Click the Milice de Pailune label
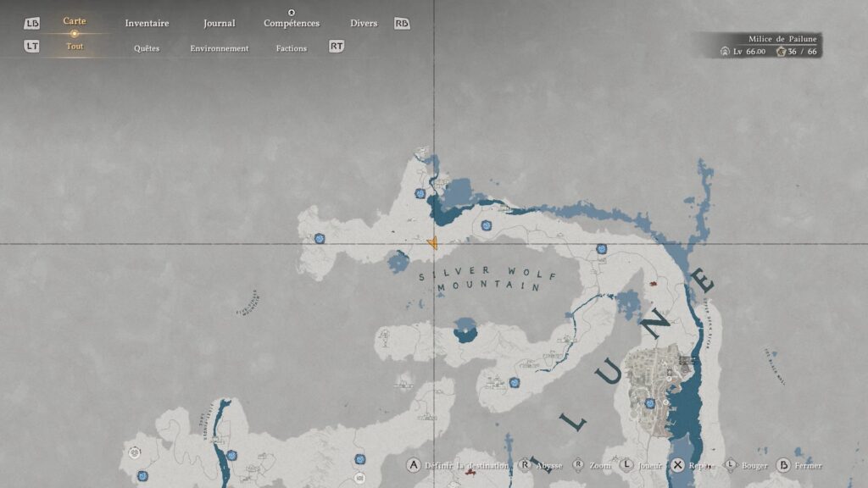This screenshot has width=868, height=488. (782, 39)
